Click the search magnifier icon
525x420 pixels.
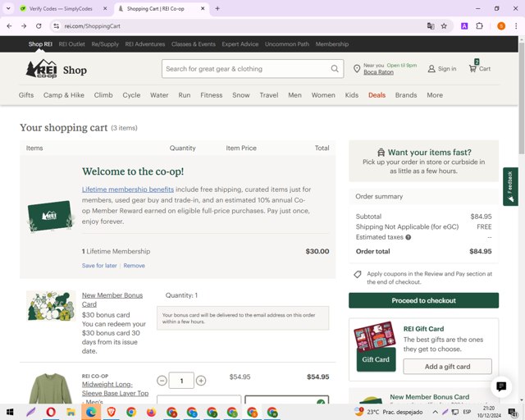[x=335, y=69]
